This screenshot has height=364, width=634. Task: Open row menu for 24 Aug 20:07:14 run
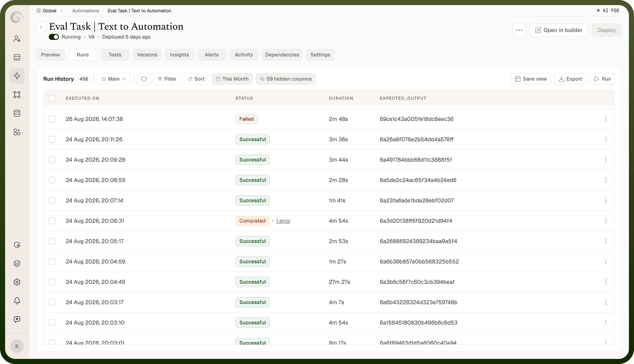pos(606,201)
